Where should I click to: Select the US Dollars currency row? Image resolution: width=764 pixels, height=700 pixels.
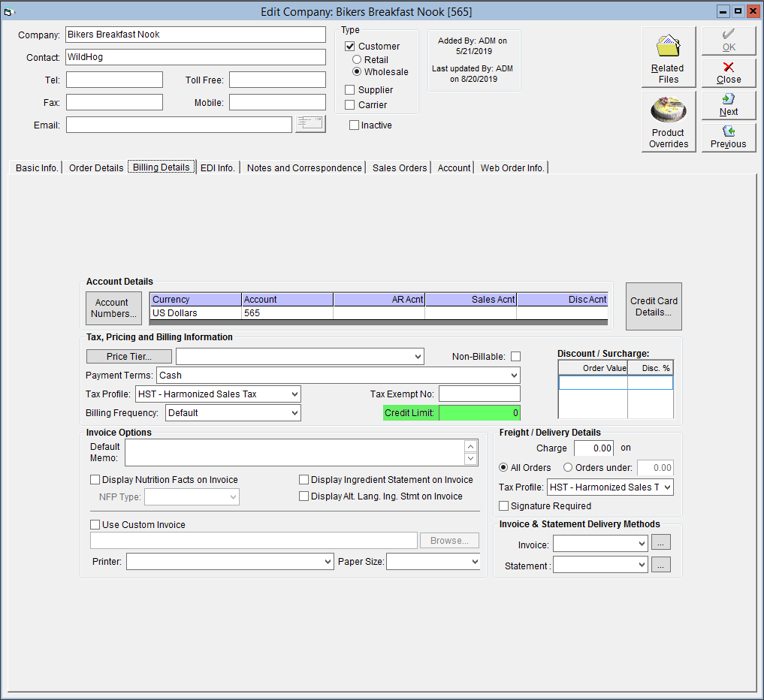(379, 313)
